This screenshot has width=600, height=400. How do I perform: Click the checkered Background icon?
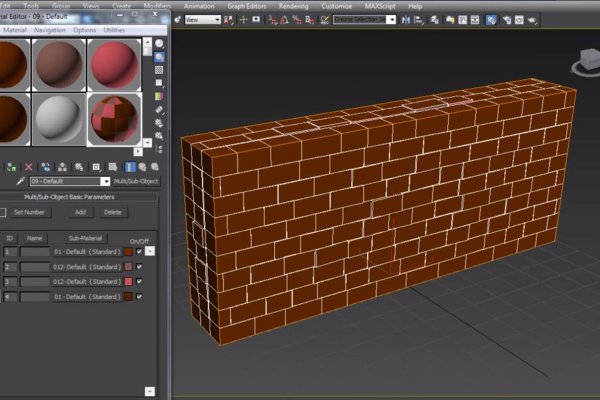point(159,72)
